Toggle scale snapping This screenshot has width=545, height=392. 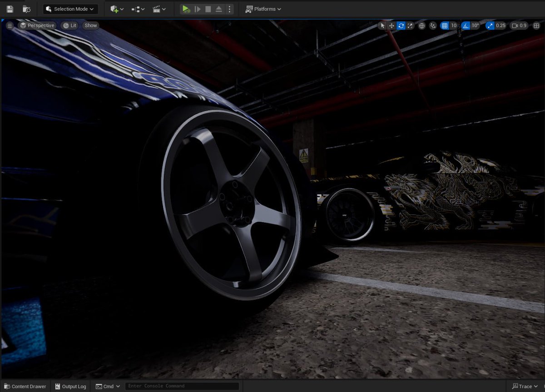coord(490,26)
